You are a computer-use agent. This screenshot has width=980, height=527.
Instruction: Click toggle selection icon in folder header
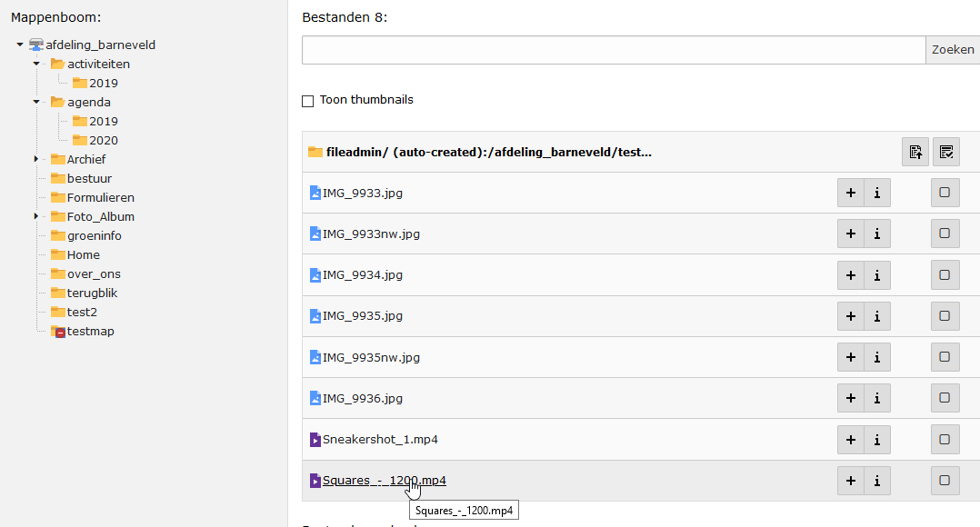[x=946, y=152]
